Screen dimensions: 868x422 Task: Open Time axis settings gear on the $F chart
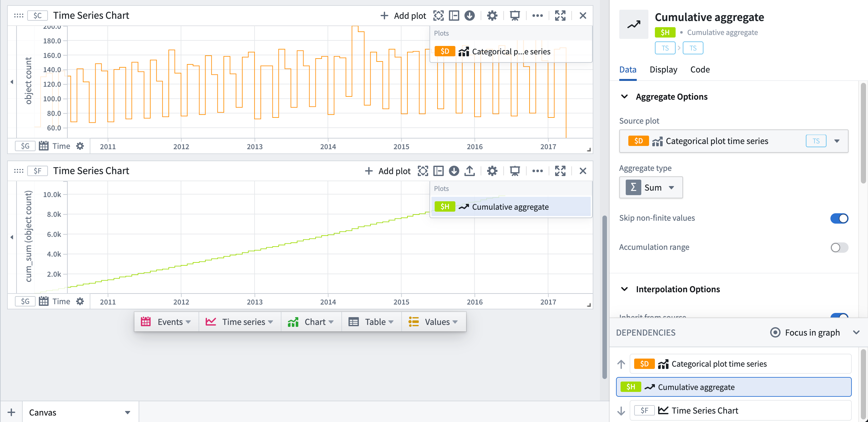click(80, 301)
